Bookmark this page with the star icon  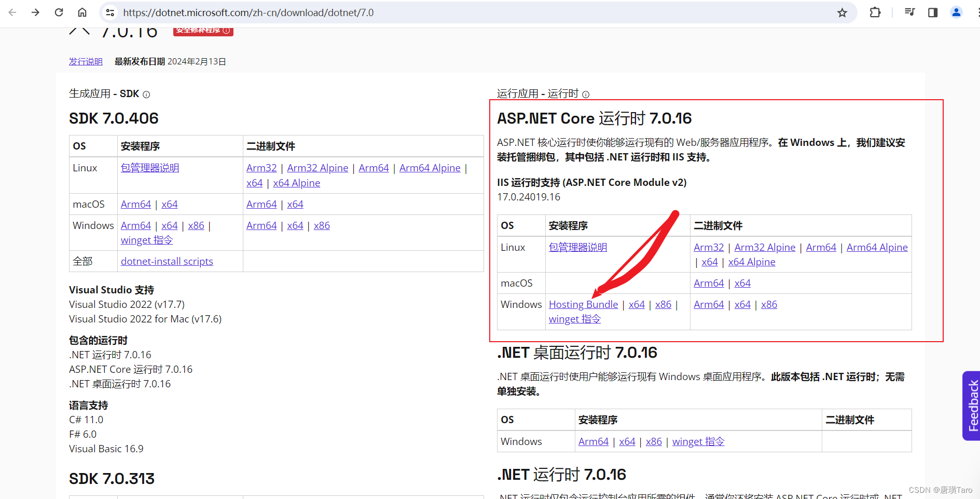(x=842, y=12)
